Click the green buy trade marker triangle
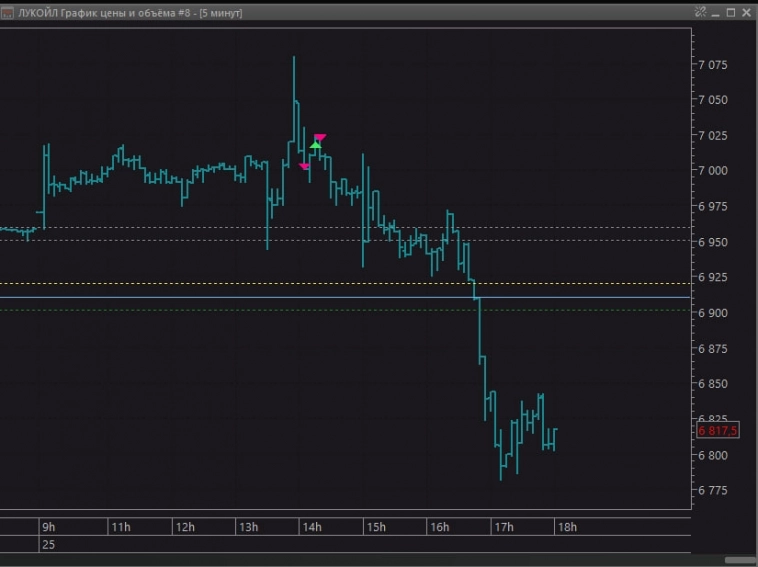The width and height of the screenshot is (758, 567). point(315,146)
